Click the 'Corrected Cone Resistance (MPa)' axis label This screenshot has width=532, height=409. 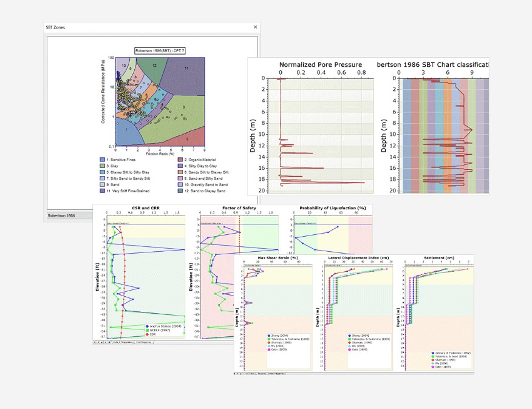(103, 92)
